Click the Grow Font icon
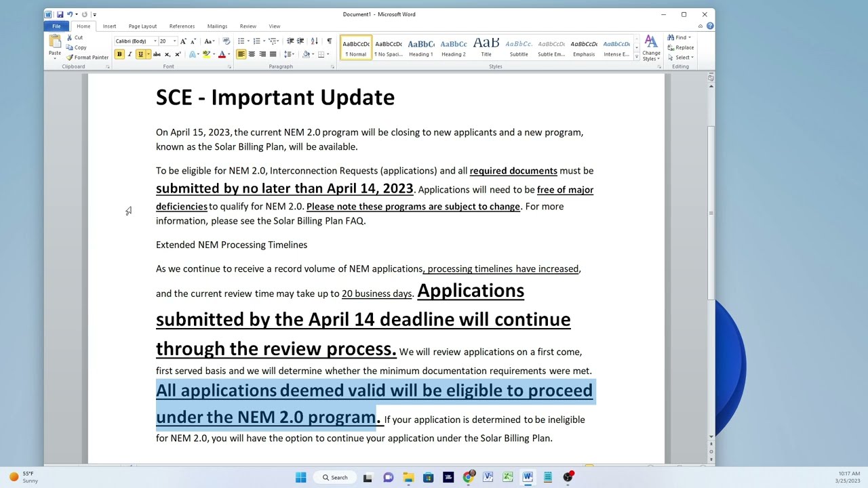 [183, 41]
